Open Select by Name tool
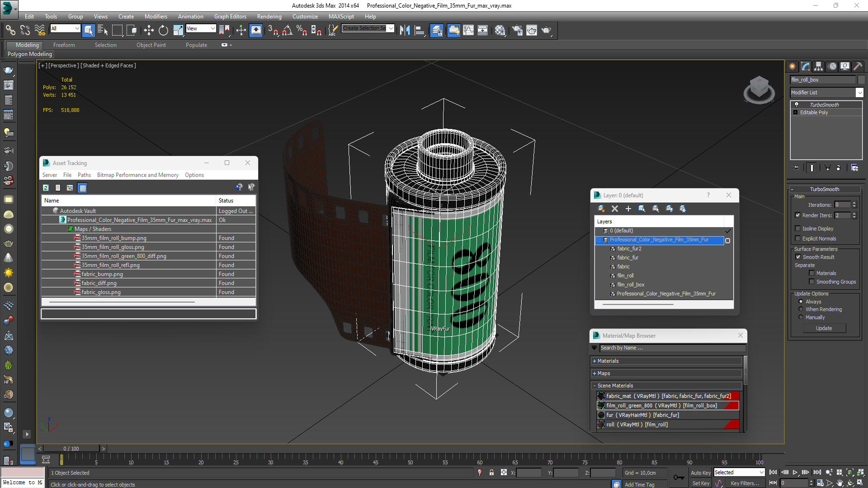 pyautogui.click(x=103, y=30)
